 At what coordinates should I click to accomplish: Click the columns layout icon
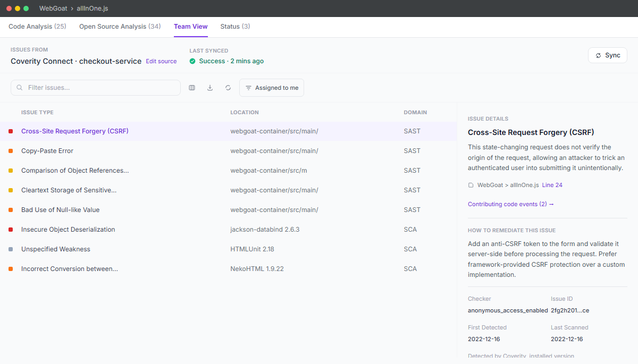pyautogui.click(x=192, y=88)
